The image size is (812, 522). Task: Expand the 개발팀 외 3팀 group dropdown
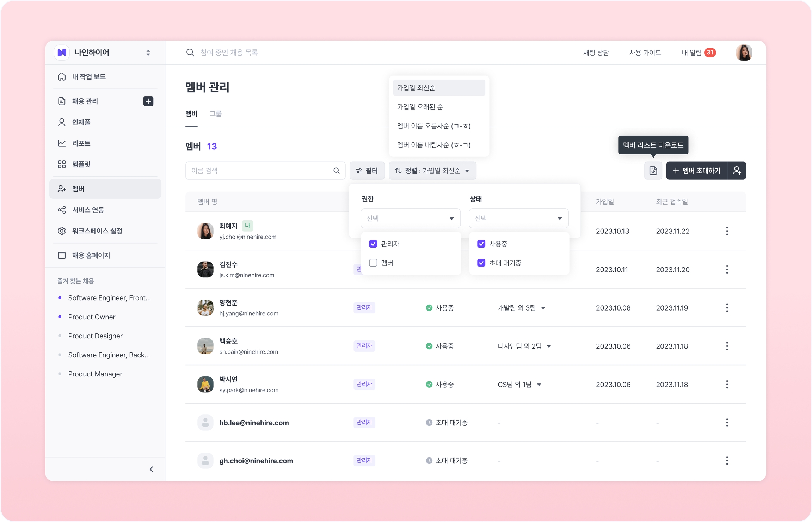(x=543, y=308)
